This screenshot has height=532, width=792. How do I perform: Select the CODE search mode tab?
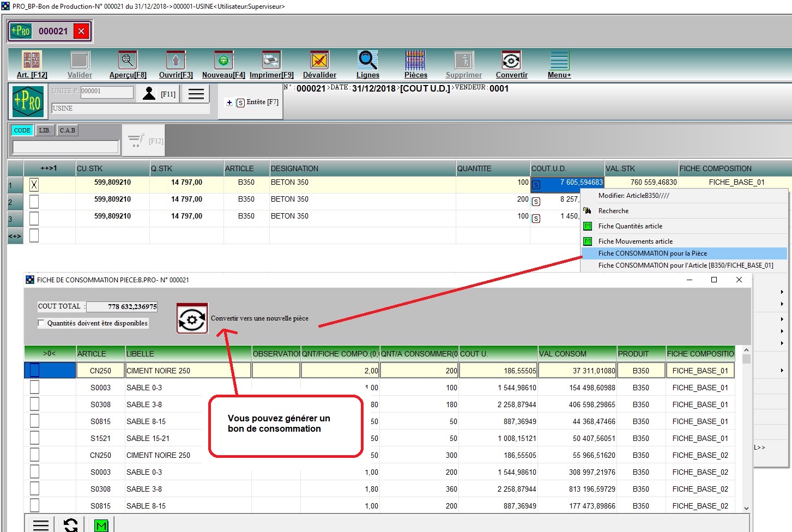[x=22, y=130]
